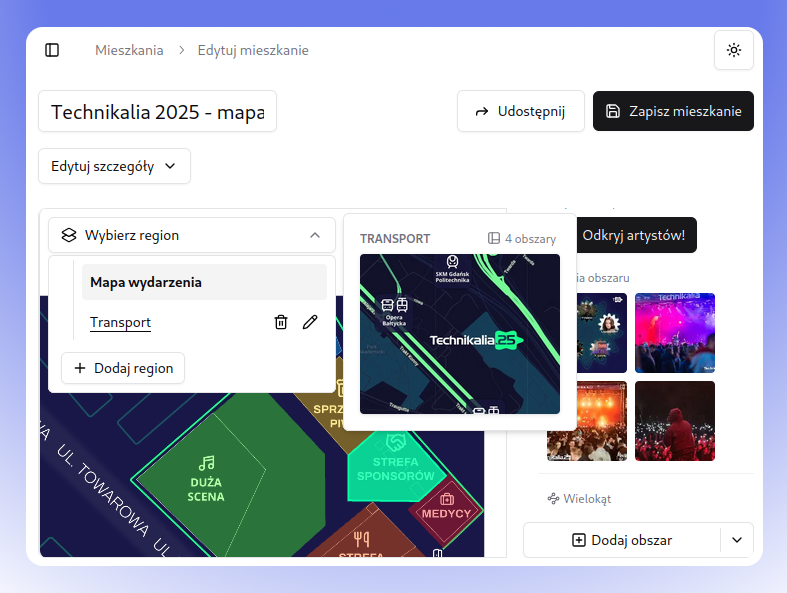Click the Opera Bałtycka tram stop icon
787x593 pixels.
point(394,305)
